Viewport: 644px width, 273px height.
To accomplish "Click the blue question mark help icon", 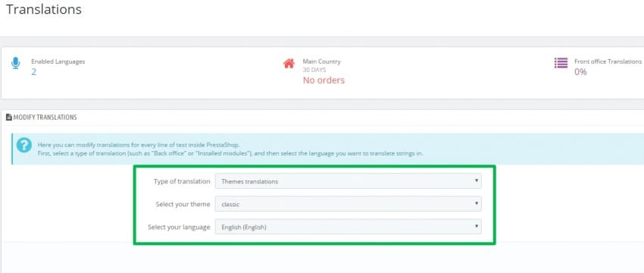I will point(24,145).
